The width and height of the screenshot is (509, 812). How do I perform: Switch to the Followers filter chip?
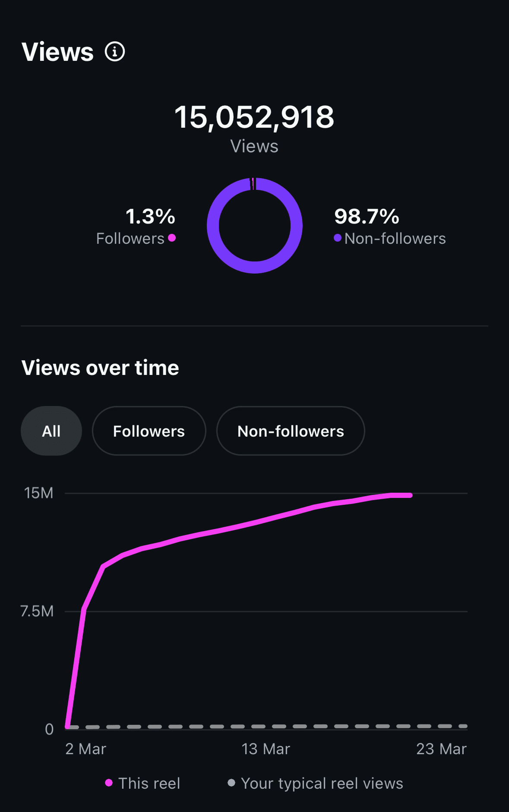(x=149, y=431)
